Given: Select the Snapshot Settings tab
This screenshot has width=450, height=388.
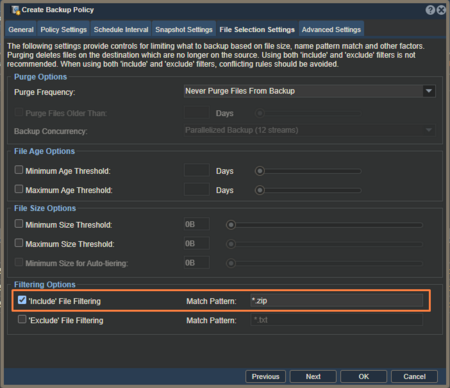Looking at the screenshot, I should (184, 29).
